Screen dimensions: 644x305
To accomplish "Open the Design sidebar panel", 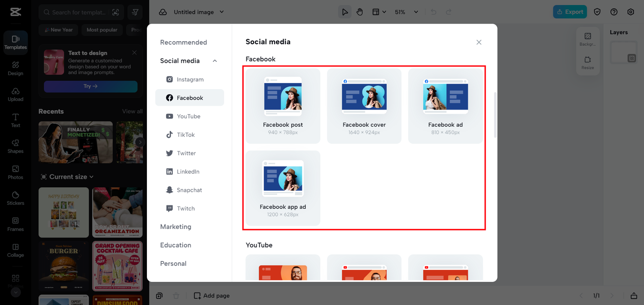I will pyautogui.click(x=16, y=68).
